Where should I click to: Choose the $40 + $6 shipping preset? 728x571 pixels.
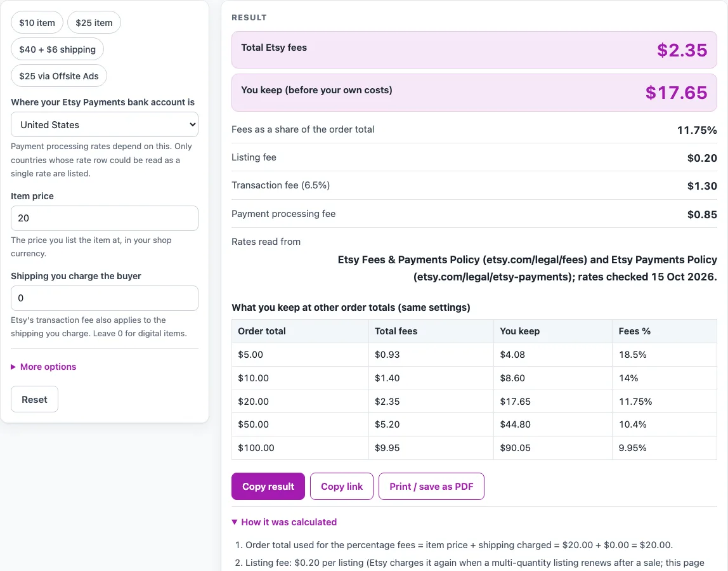[57, 49]
